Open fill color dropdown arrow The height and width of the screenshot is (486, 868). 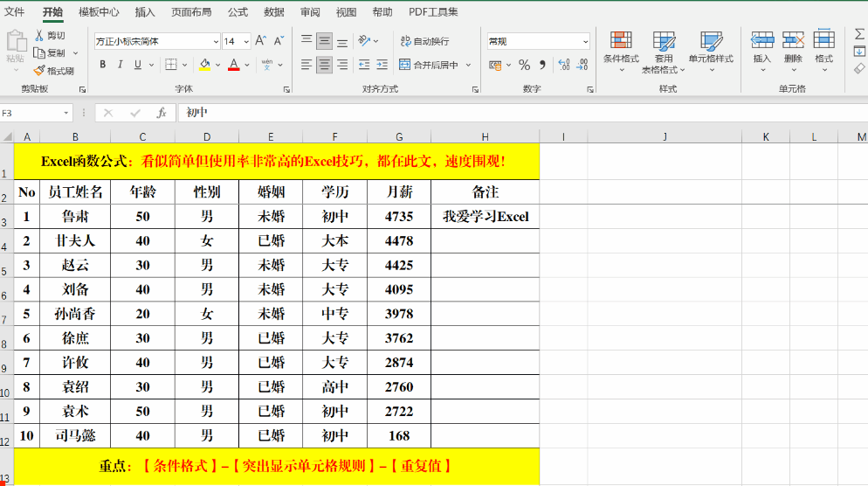218,66
